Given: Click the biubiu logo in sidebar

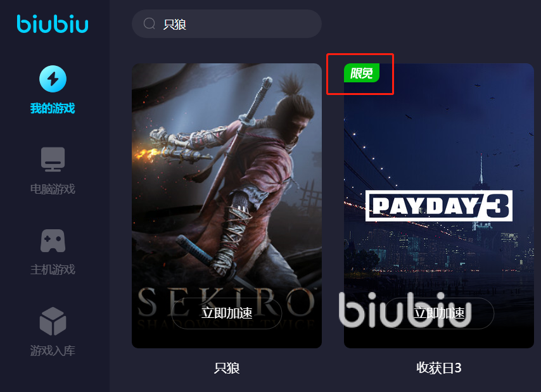Looking at the screenshot, I should tap(53, 24).
